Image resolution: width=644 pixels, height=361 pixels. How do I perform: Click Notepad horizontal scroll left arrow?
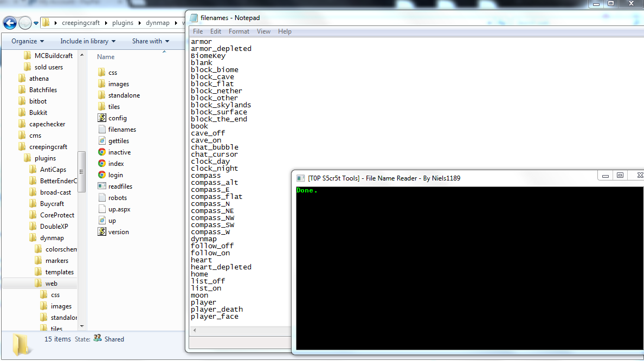[x=195, y=330]
